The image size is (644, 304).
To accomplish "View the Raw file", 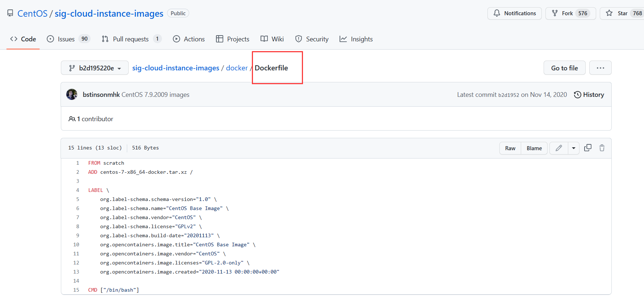I will 510,148.
